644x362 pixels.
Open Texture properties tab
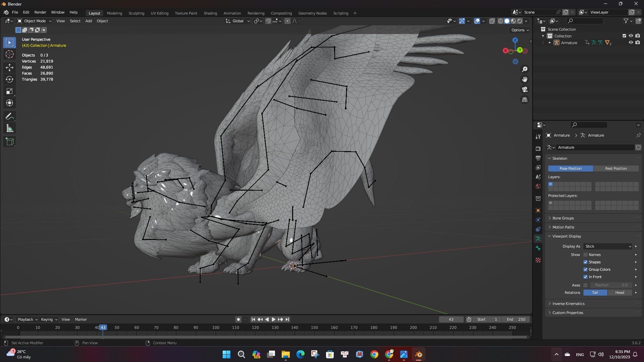click(x=538, y=260)
